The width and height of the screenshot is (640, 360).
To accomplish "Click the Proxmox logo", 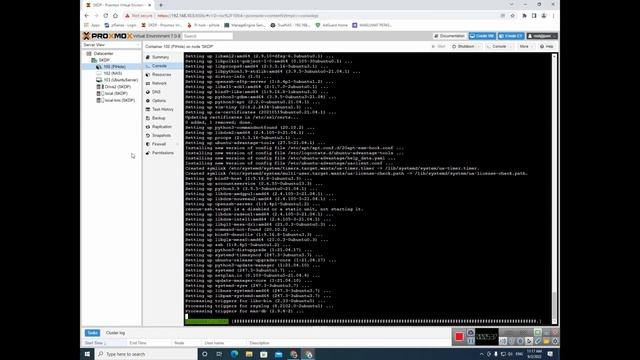I will pyautogui.click(x=107, y=36).
